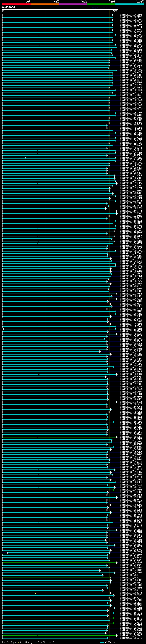Click the cyan ~100% identity legend bar

pos(130,4)
